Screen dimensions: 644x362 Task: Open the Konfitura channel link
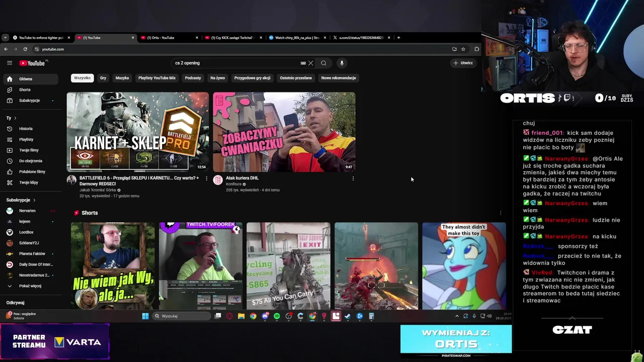(x=234, y=184)
